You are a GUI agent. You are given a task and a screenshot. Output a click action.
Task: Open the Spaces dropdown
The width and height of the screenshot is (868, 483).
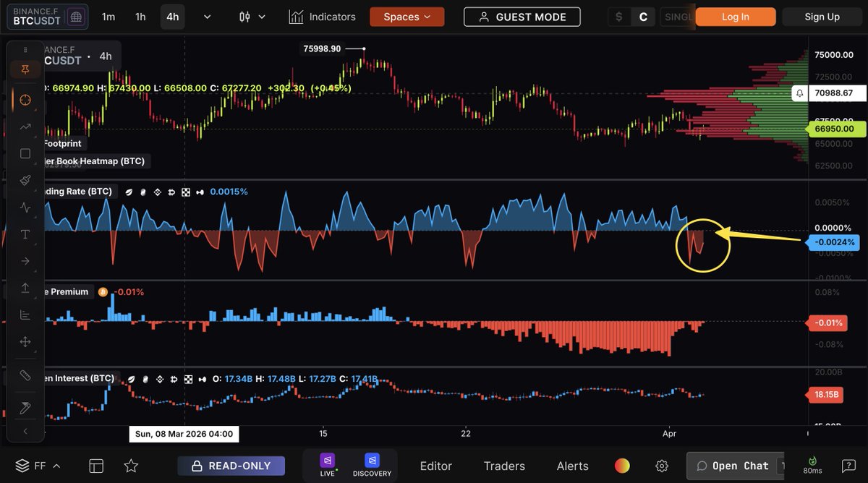click(407, 17)
